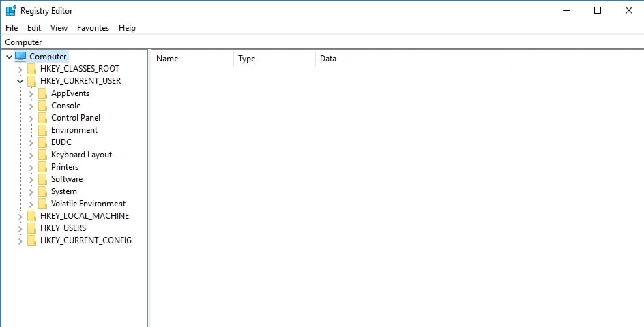Open the File menu
644x327 pixels.
click(x=12, y=28)
